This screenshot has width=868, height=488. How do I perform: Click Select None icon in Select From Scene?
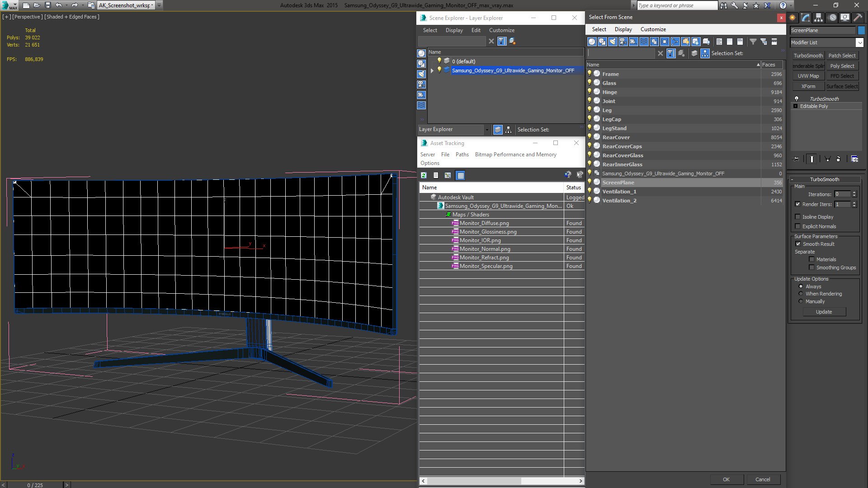[729, 42]
